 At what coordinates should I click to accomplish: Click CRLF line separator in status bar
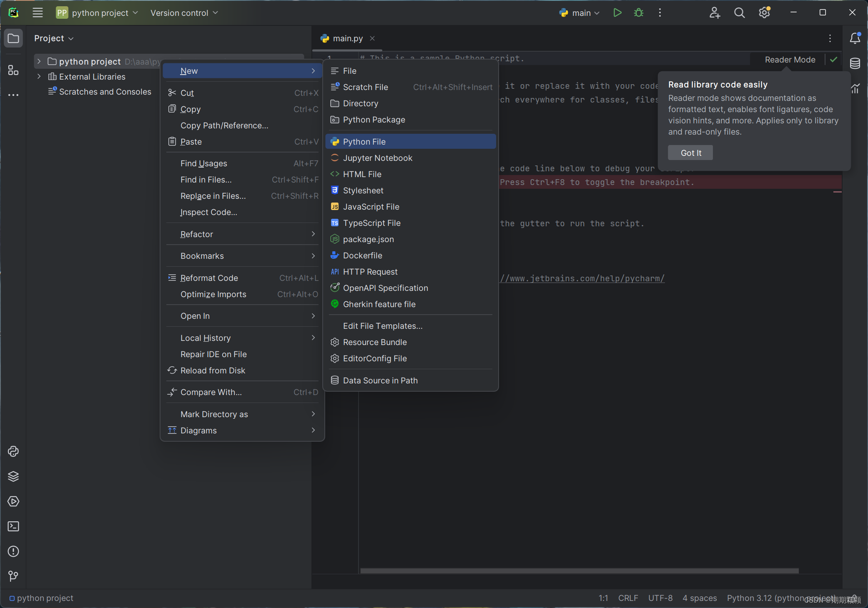[628, 598]
